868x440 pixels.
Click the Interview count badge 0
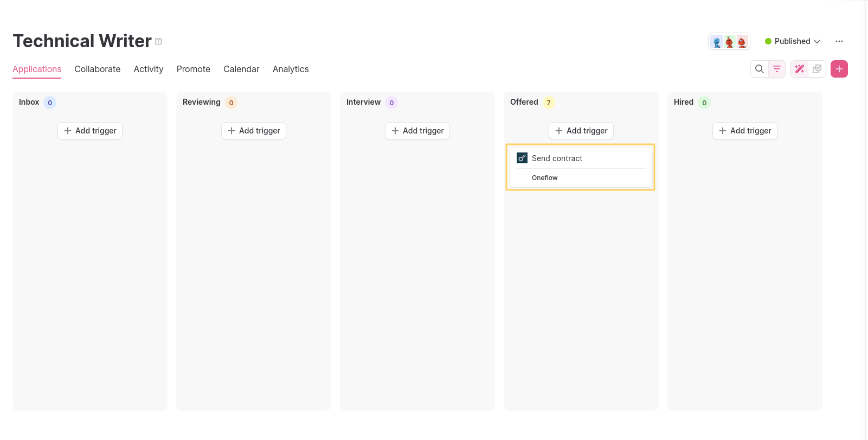391,103
